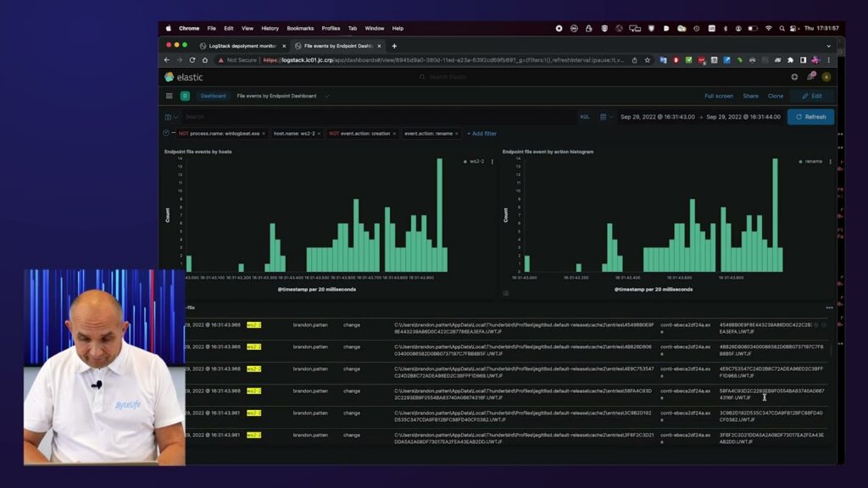Click the browser reload page icon
Viewport: 868px width, 488px height.
tap(192, 60)
